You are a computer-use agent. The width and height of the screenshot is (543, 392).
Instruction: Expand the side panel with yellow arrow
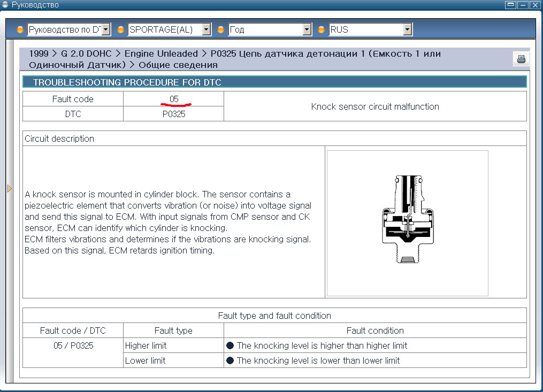(x=9, y=188)
